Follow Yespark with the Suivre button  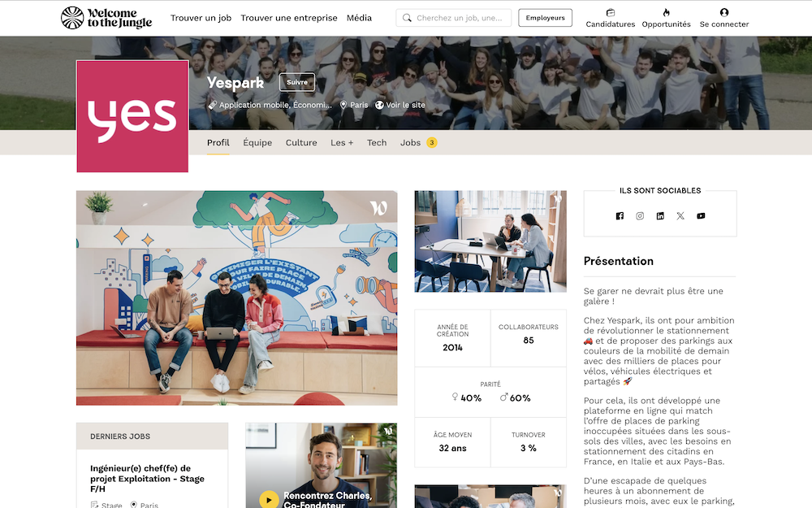297,82
